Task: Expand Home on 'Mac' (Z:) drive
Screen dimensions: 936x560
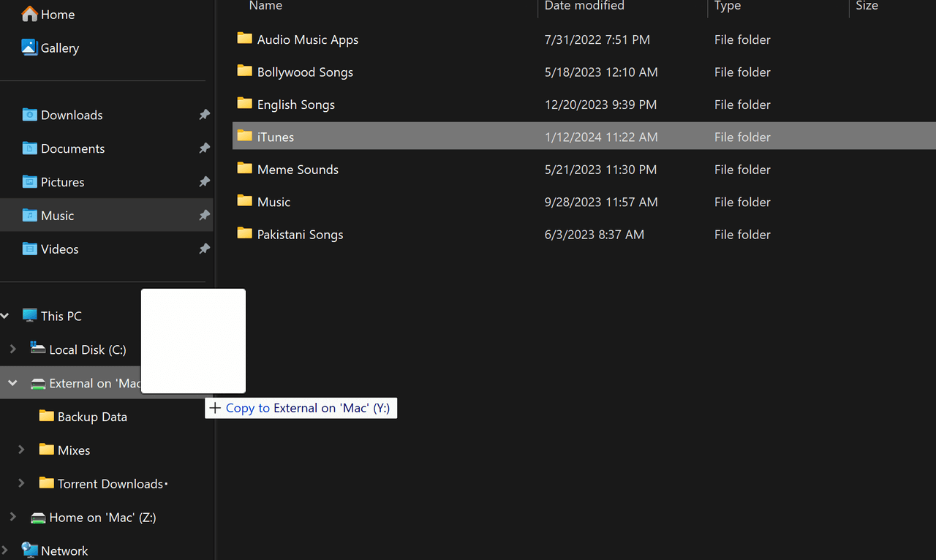Action: pos(12,517)
